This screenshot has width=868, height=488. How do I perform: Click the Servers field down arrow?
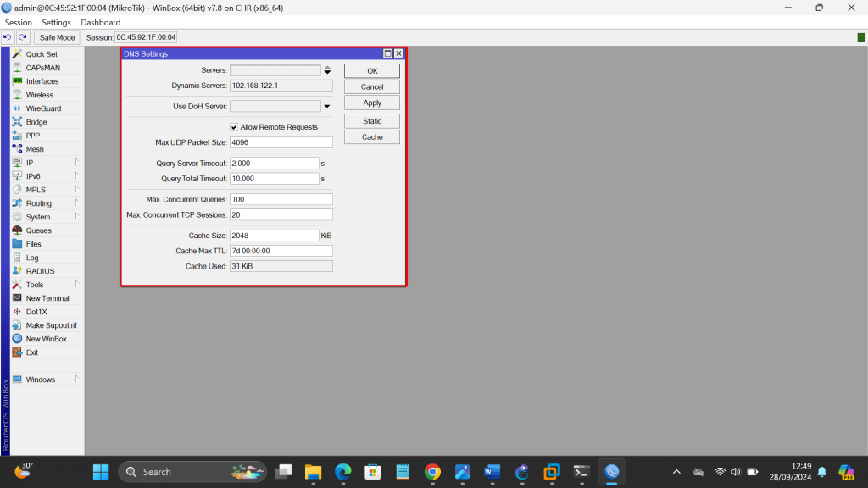click(327, 73)
